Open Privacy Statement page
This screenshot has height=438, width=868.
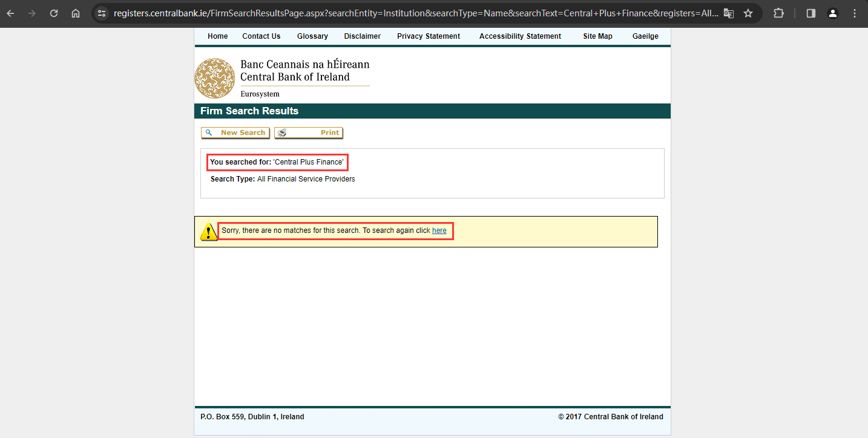[x=429, y=36]
